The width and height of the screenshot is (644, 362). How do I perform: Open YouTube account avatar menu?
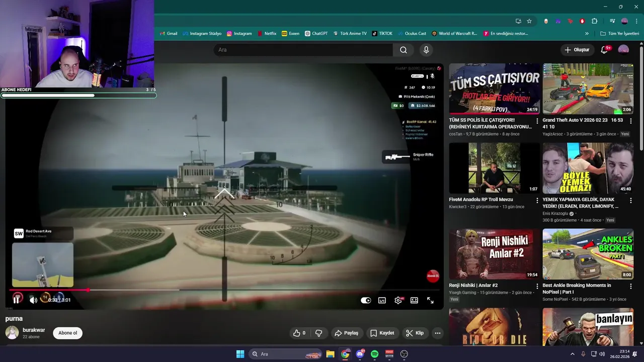click(623, 50)
